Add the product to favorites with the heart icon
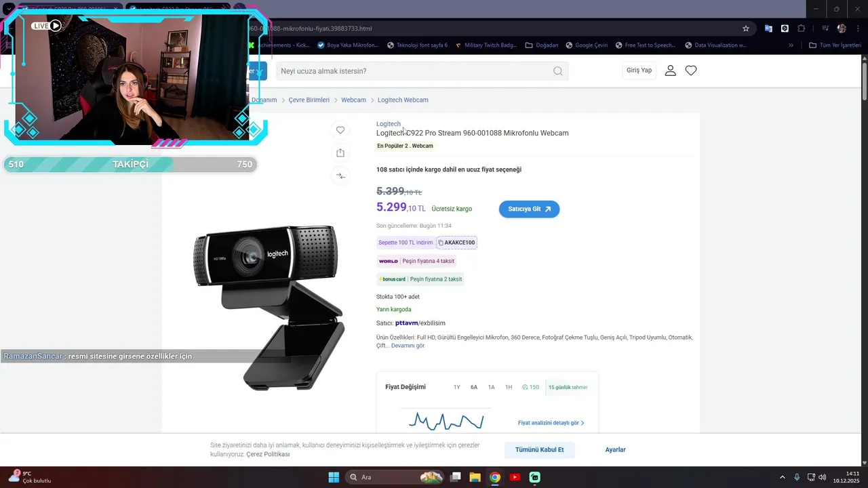Viewport: 868px width, 488px height. click(340, 130)
